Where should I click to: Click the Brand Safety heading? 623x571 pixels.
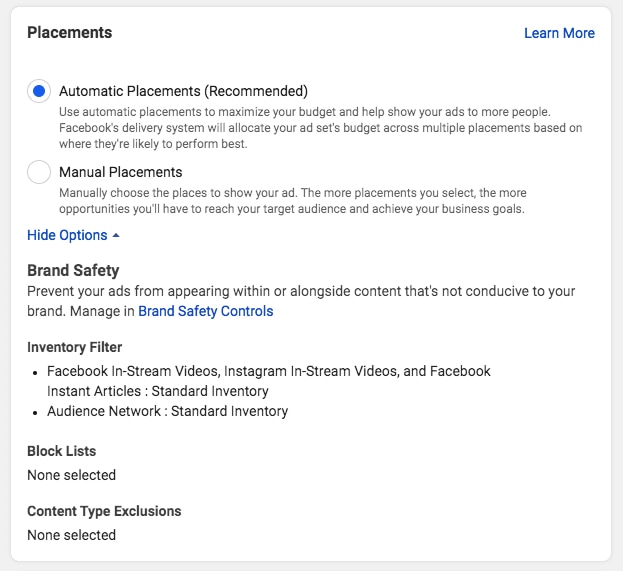point(73,270)
